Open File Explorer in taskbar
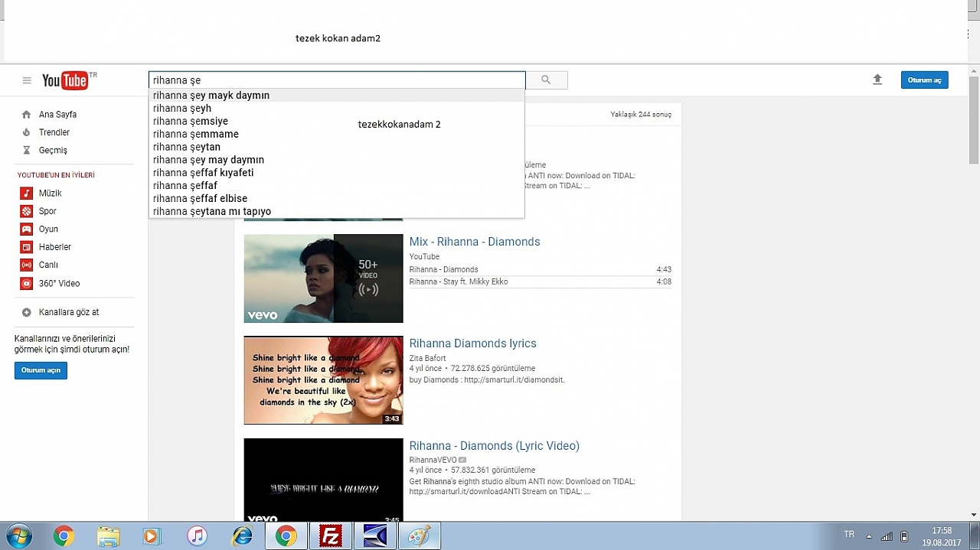The width and height of the screenshot is (980, 550). coord(108,536)
